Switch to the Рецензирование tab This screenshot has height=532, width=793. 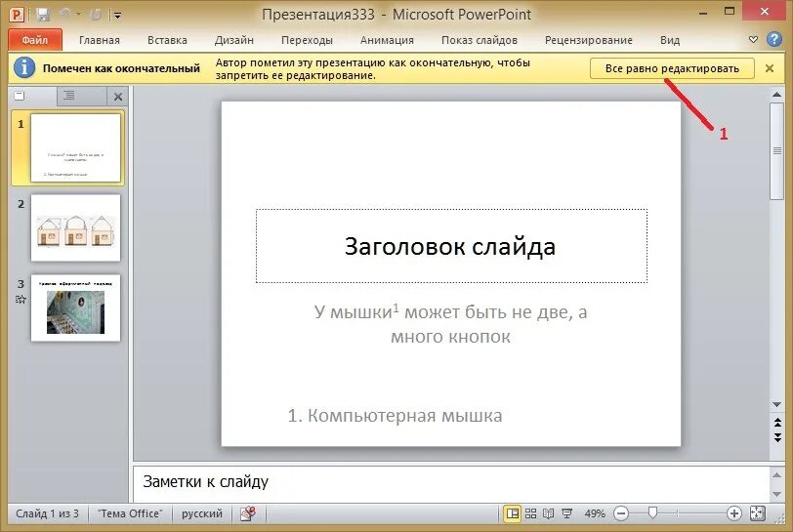click(589, 40)
